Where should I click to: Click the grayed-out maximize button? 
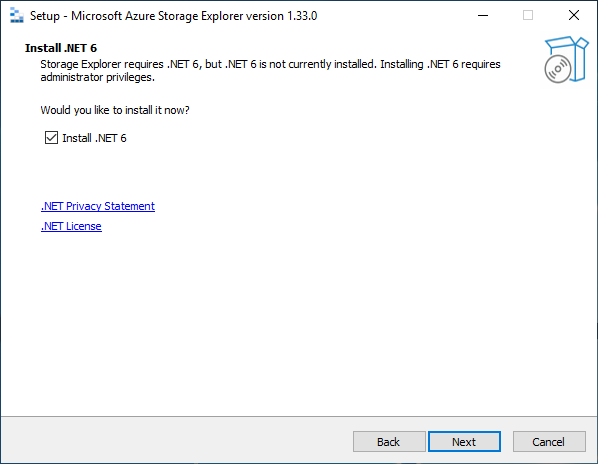coord(528,16)
